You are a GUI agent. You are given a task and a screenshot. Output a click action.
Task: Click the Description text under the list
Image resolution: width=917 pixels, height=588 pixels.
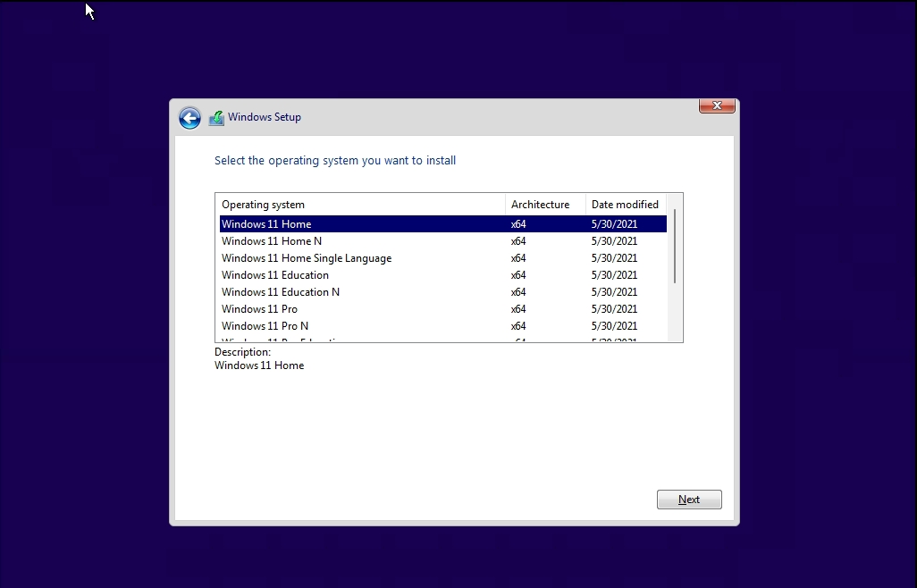point(242,351)
